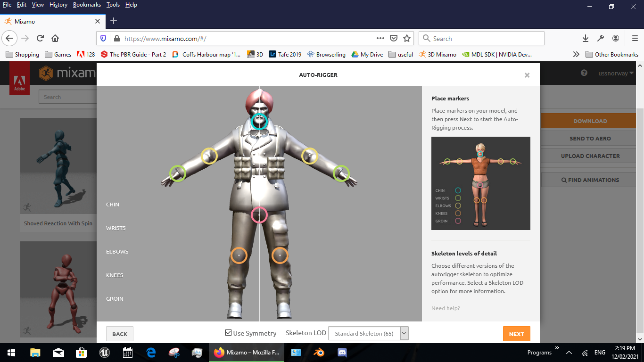Uncheck the Use Symmetry checkbox
This screenshot has height=362, width=644.
click(228, 332)
